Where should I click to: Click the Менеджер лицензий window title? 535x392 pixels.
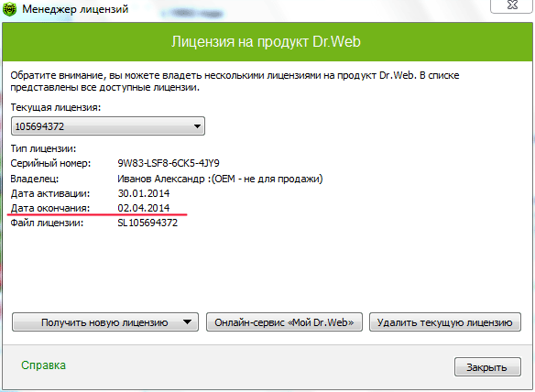pos(75,9)
